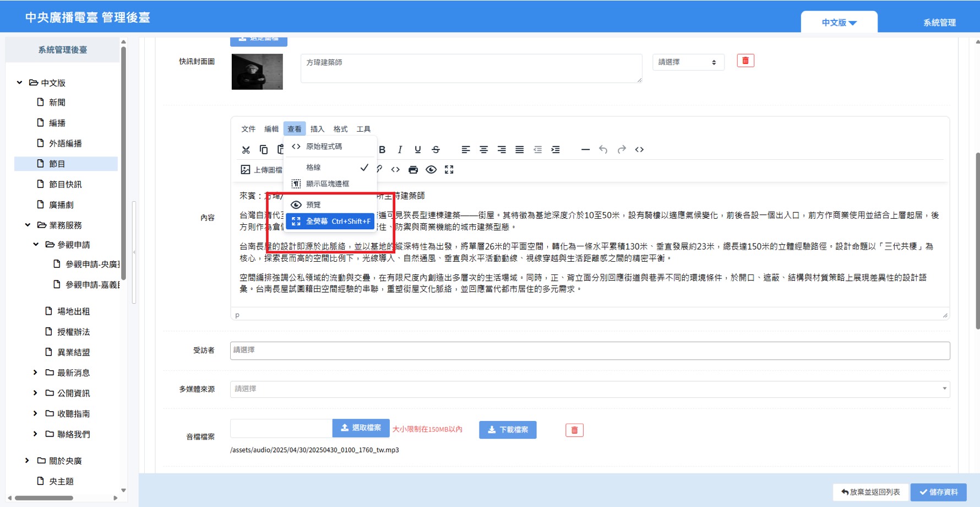Open source code icon at end of first toolbar row
980x507 pixels.
coord(639,149)
